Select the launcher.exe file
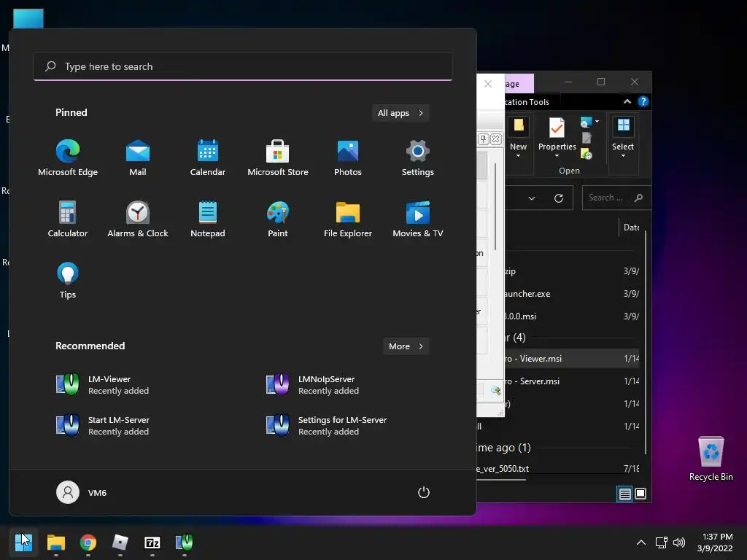Image resolution: width=747 pixels, height=560 pixels. (x=572, y=294)
